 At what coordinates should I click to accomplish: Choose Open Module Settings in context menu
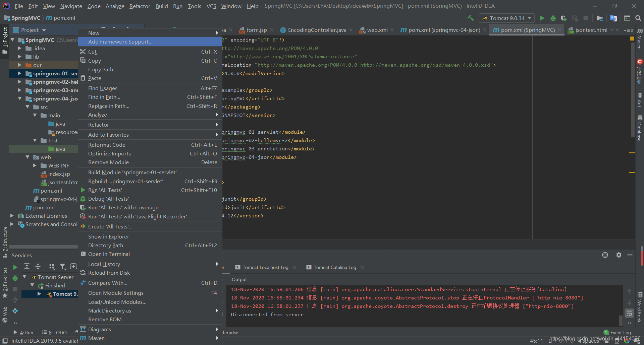(x=150, y=293)
